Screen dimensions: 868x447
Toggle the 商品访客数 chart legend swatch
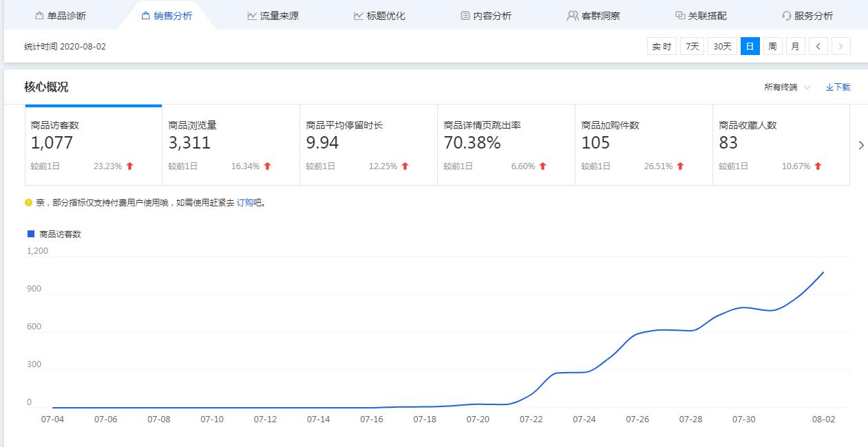(31, 234)
